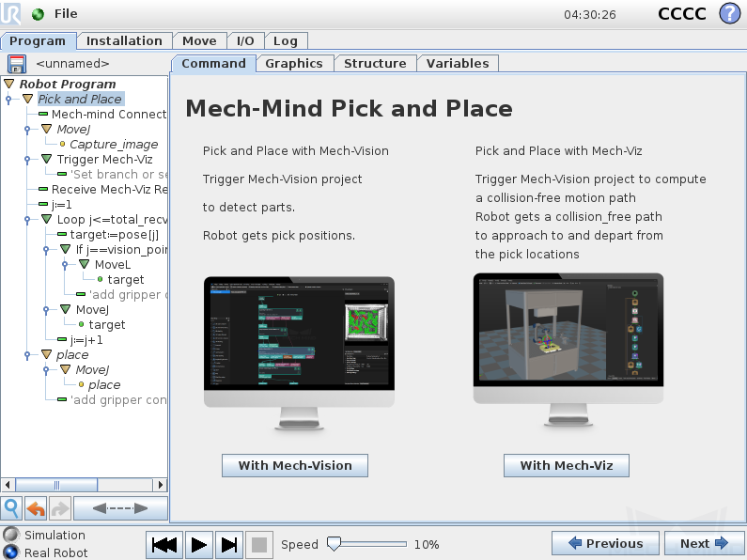Collapse the Loop j<=total_recv triangle
The width and height of the screenshot is (747, 560).
pos(46,219)
